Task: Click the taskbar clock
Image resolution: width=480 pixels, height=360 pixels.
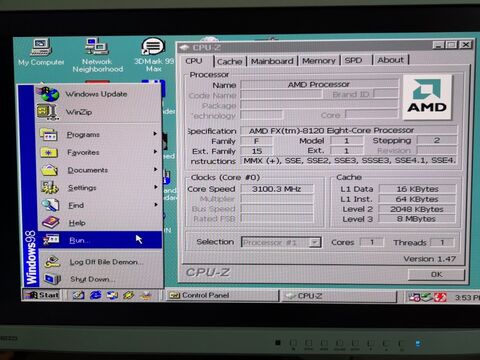Action: coord(467,297)
